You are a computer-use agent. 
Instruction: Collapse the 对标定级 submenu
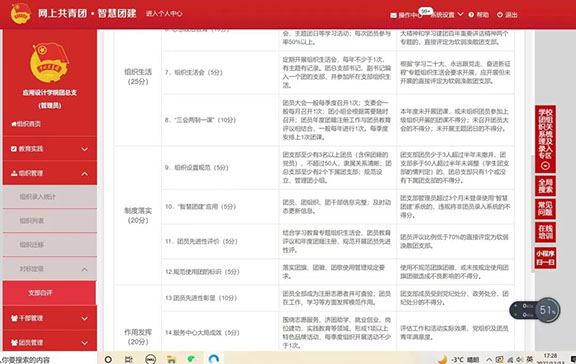pyautogui.click(x=50, y=269)
